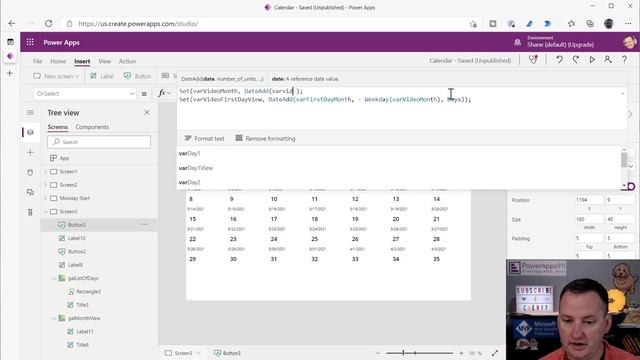Click the browser address bar
This screenshot has height=360, width=640.
(269, 24)
